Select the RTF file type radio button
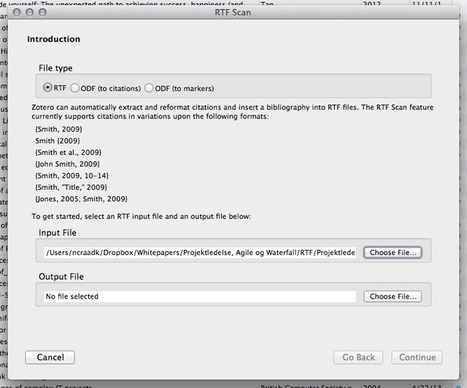The image size is (467, 388). click(x=48, y=88)
